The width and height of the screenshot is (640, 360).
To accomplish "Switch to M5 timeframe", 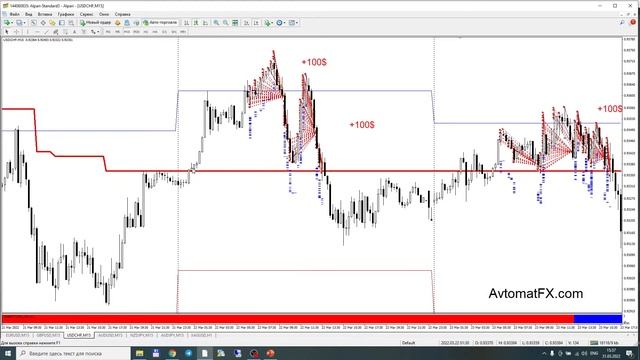I will [x=117, y=31].
